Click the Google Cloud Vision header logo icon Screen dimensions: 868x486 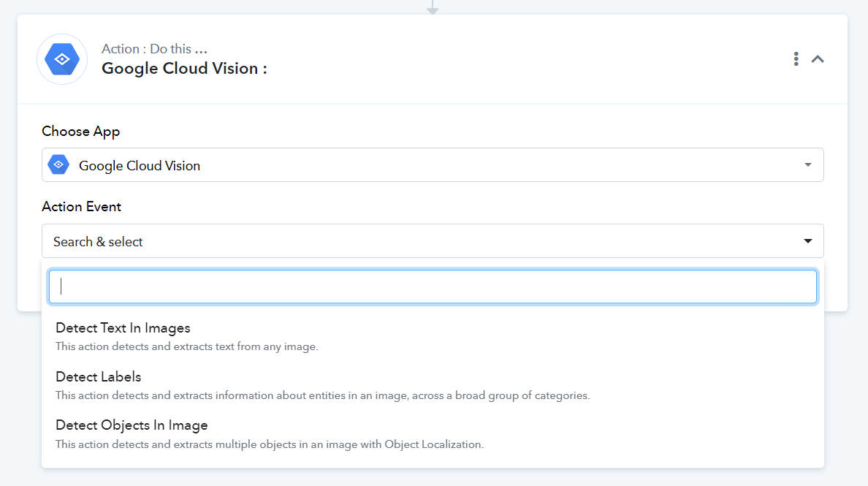click(62, 59)
